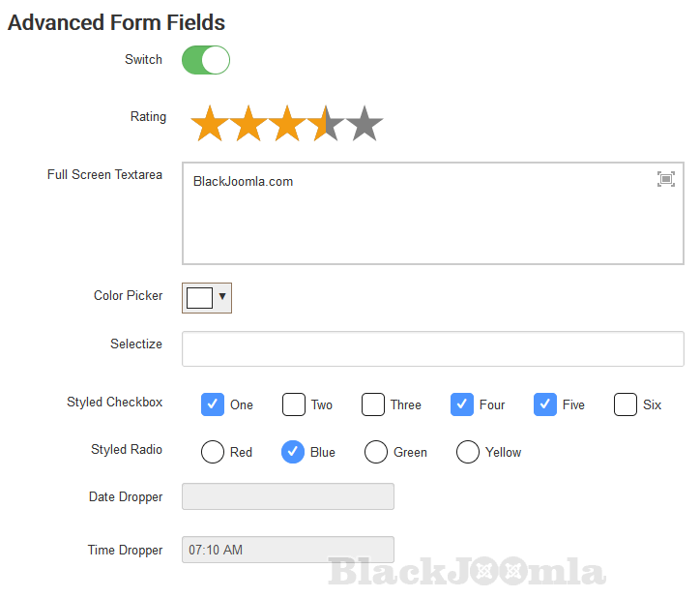Uncheck the One checkbox
This screenshot has height=598, width=700.
[x=213, y=404]
